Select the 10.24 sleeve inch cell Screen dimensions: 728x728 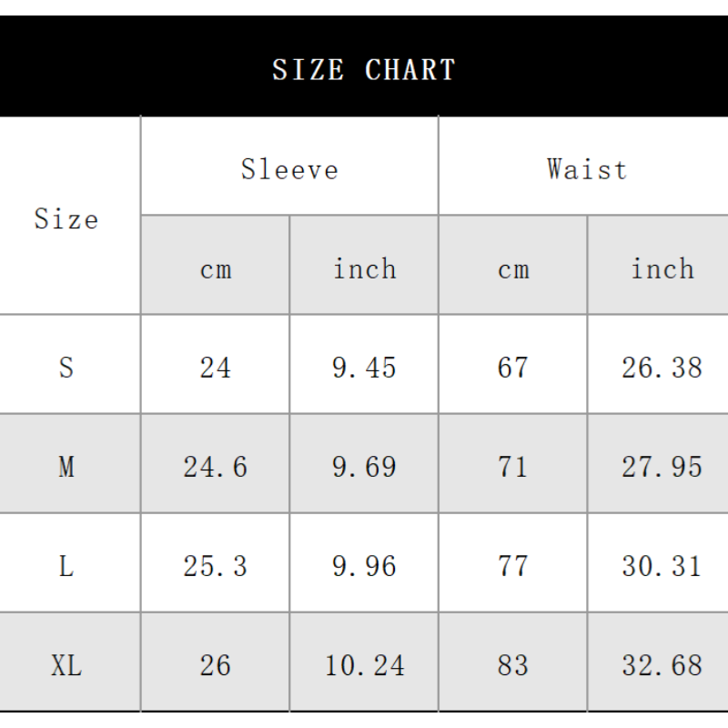tap(364, 665)
